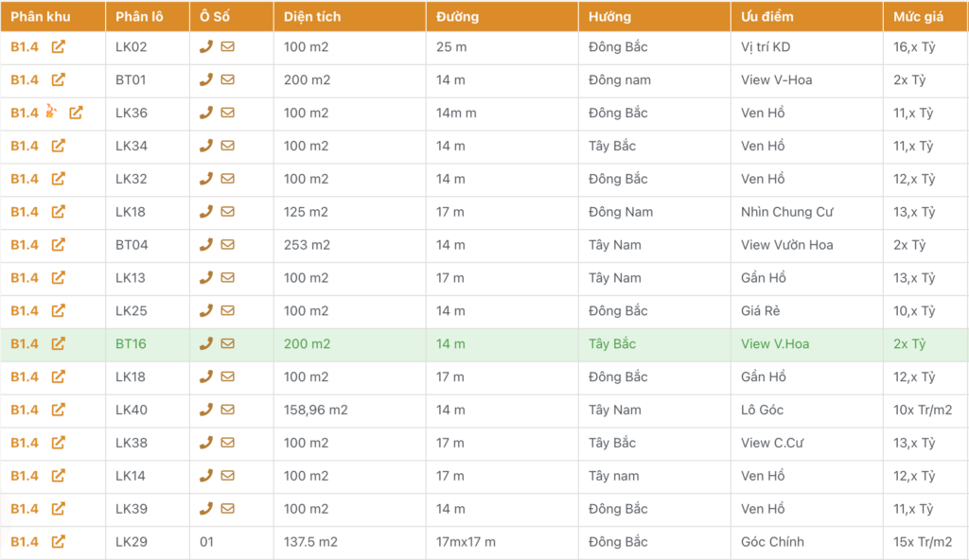Click the 158,96 m2 area cell
Viewport: 969px width, 560px height.
click(x=316, y=410)
